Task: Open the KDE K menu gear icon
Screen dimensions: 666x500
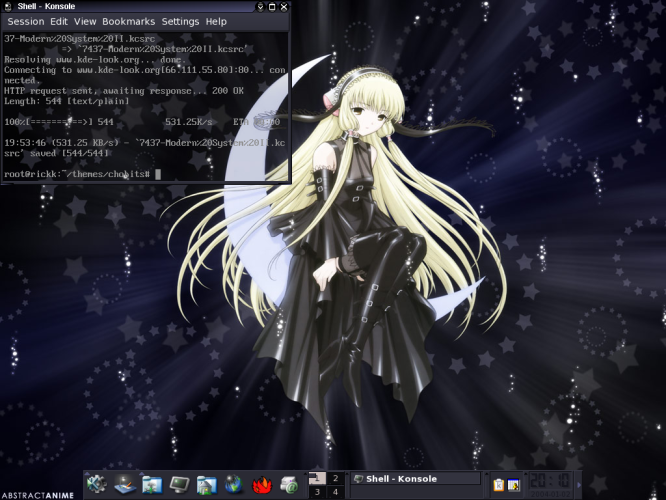Action: 96,484
